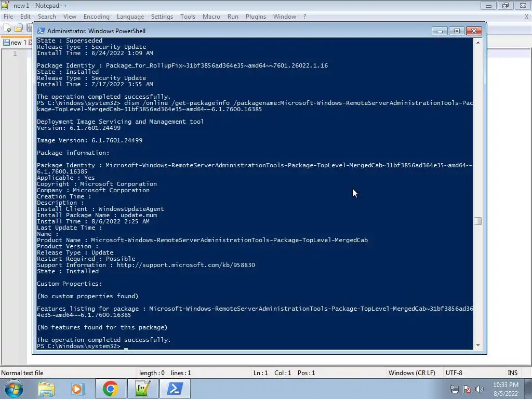
Task: Click 'Install Client : WindowsUpdateAgent' line
Action: coord(100,209)
